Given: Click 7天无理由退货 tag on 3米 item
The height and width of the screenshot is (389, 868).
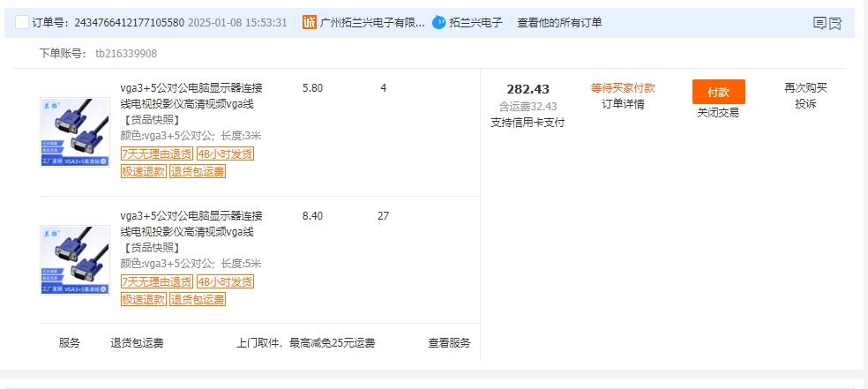Looking at the screenshot, I should point(157,153).
